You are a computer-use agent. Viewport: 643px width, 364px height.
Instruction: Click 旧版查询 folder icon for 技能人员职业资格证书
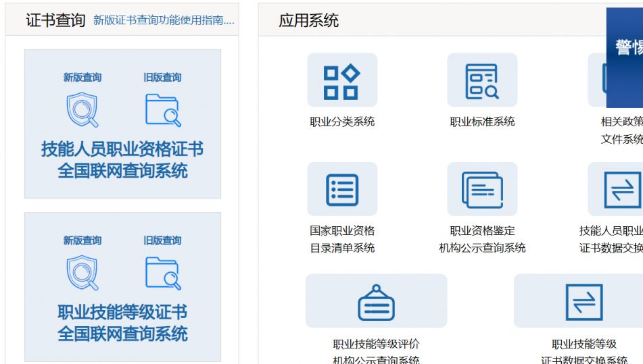(x=163, y=110)
